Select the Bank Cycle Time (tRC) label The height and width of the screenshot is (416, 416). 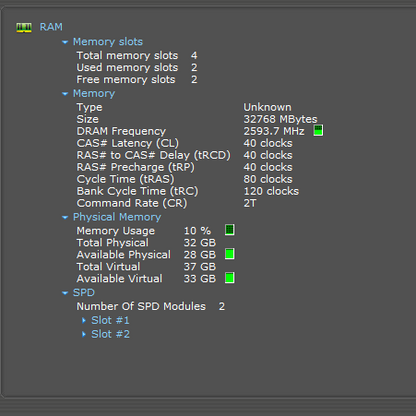coord(137,191)
